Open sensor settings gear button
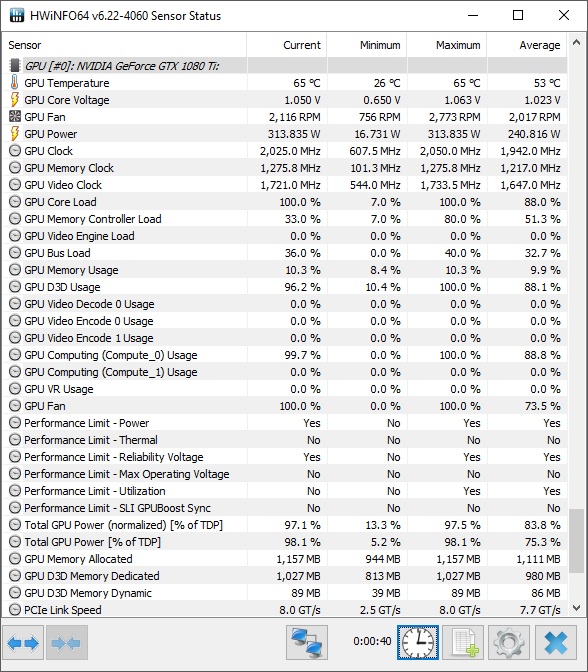The height and width of the screenshot is (672, 588). (509, 642)
